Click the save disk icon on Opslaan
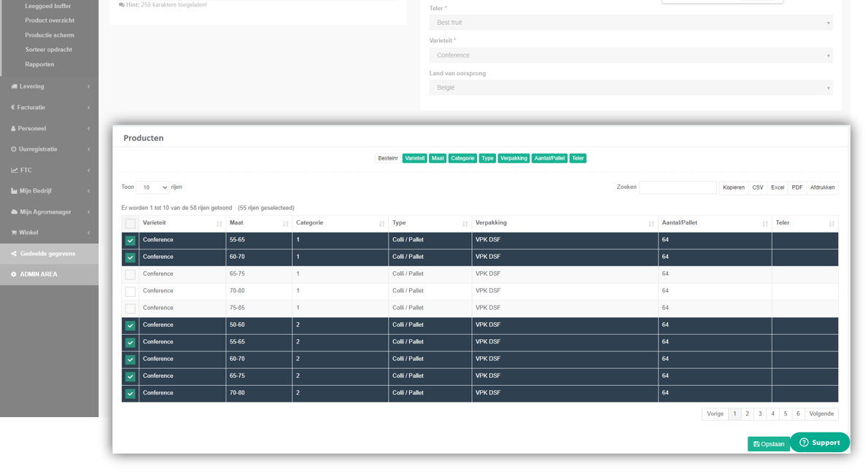Image resolution: width=868 pixels, height=474 pixels. tap(756, 444)
